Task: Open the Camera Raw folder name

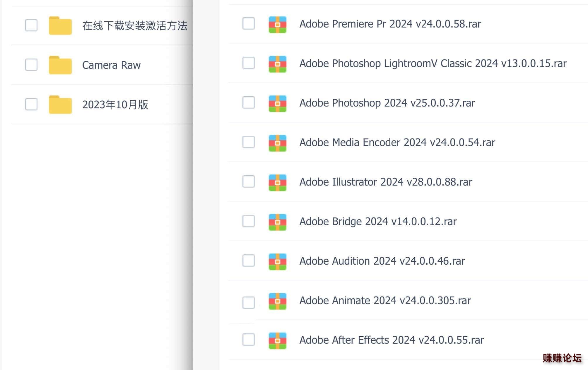Action: coord(111,65)
